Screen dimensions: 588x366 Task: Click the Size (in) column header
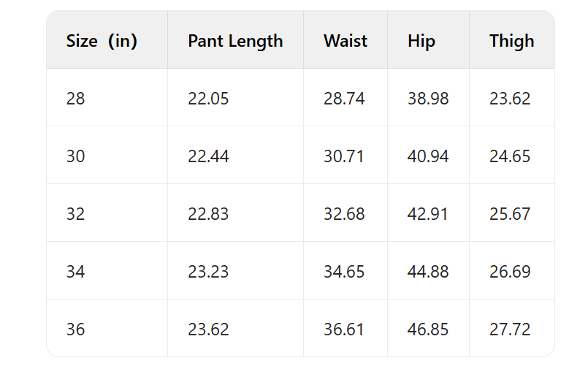coord(102,41)
